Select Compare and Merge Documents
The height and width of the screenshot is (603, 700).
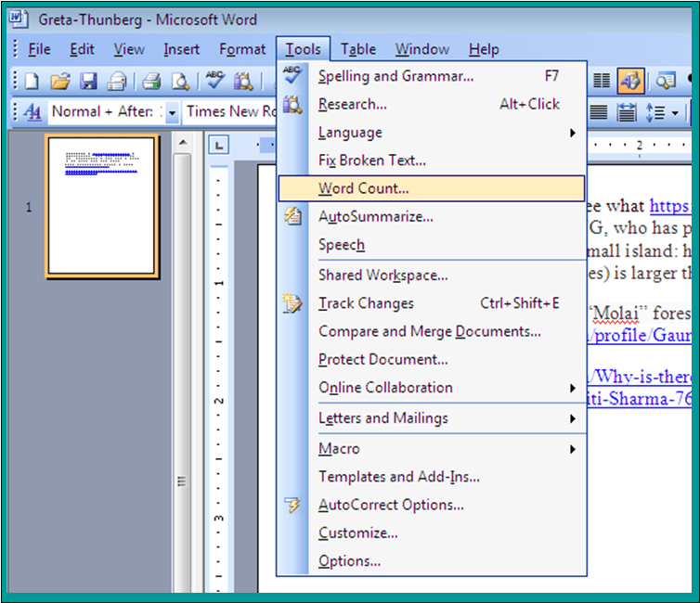click(432, 331)
